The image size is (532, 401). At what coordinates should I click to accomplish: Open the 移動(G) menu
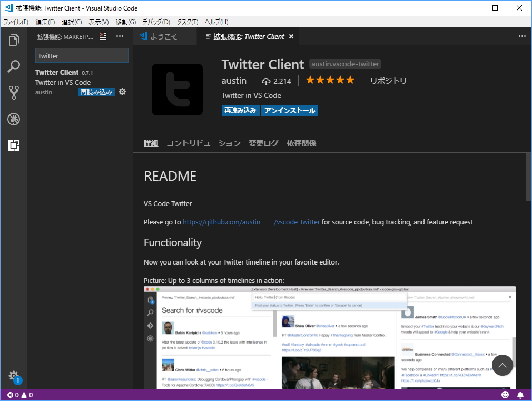[x=126, y=22]
